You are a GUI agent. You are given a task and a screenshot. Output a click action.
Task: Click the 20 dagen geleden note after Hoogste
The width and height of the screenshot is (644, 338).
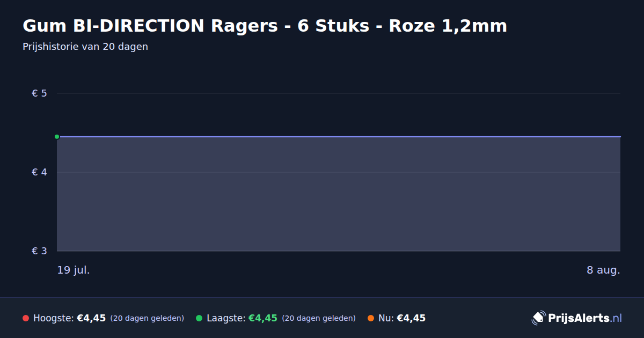147,318
